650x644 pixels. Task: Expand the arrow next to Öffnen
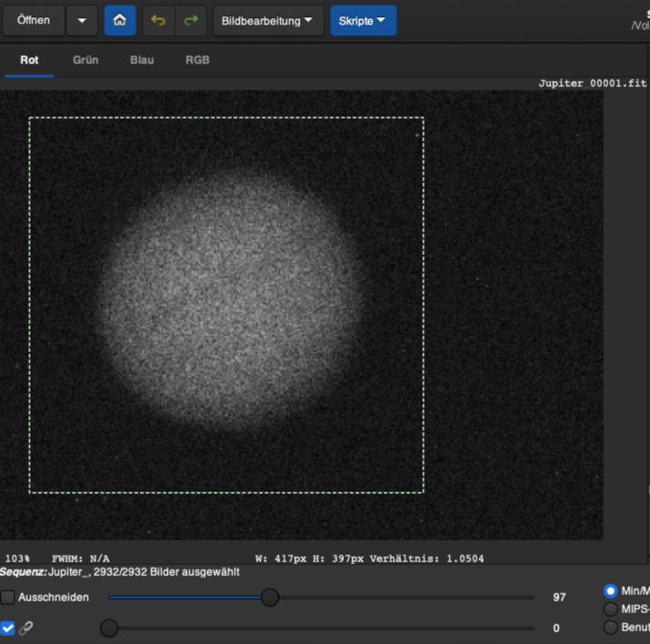point(82,21)
